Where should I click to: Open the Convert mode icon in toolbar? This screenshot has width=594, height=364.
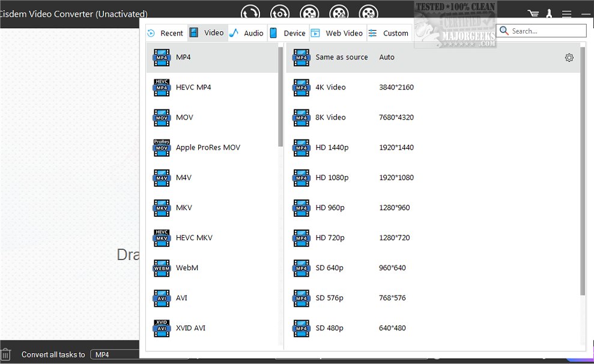250,13
